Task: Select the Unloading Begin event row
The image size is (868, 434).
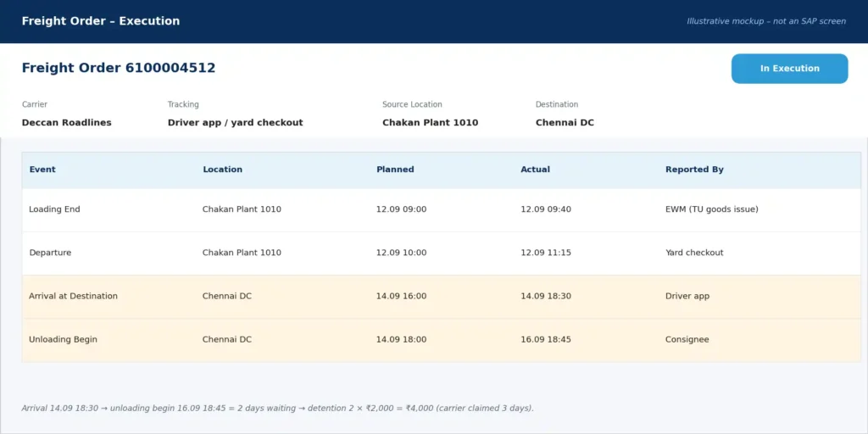Action: coord(441,340)
